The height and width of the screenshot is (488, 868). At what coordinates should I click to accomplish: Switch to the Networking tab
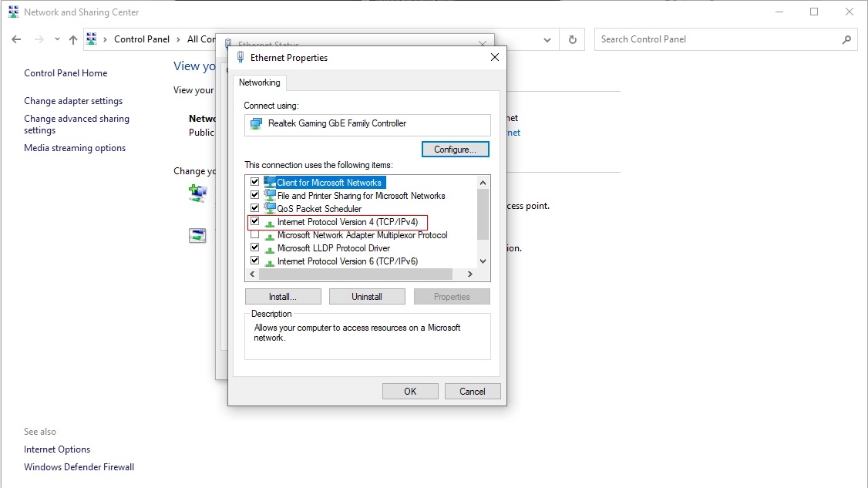[259, 82]
